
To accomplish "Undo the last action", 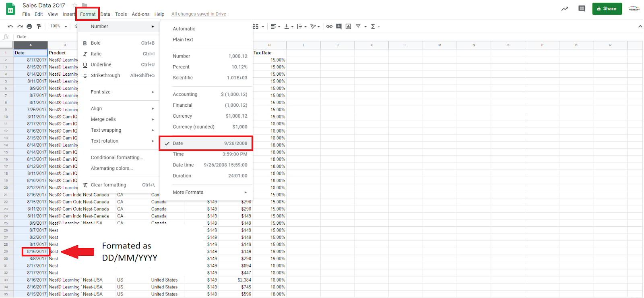I will click(x=10, y=26).
